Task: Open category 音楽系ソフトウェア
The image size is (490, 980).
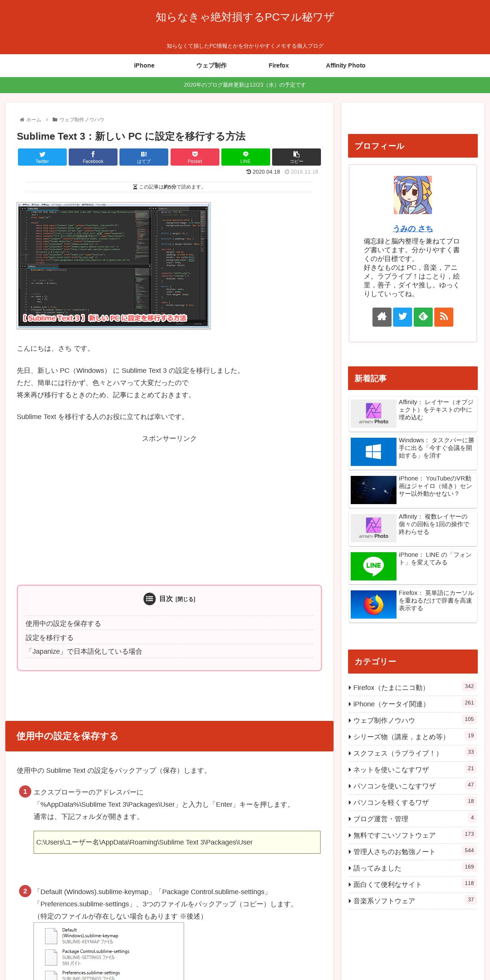Action: (413, 901)
